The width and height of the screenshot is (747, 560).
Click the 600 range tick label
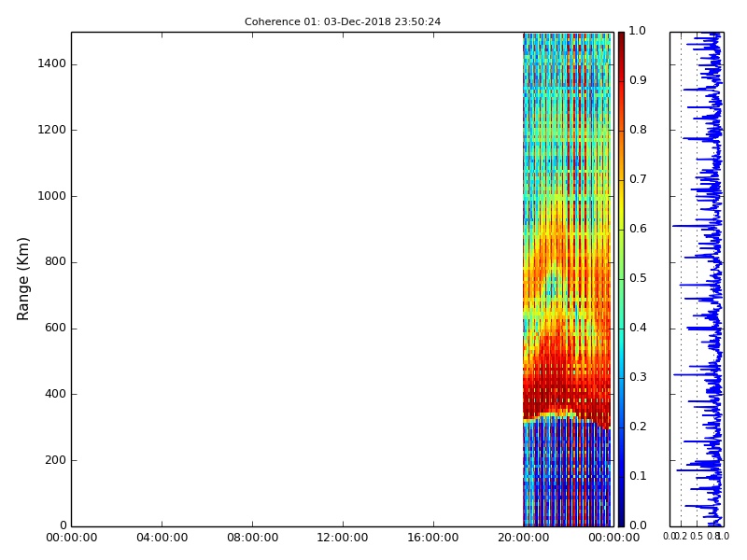tap(55, 329)
